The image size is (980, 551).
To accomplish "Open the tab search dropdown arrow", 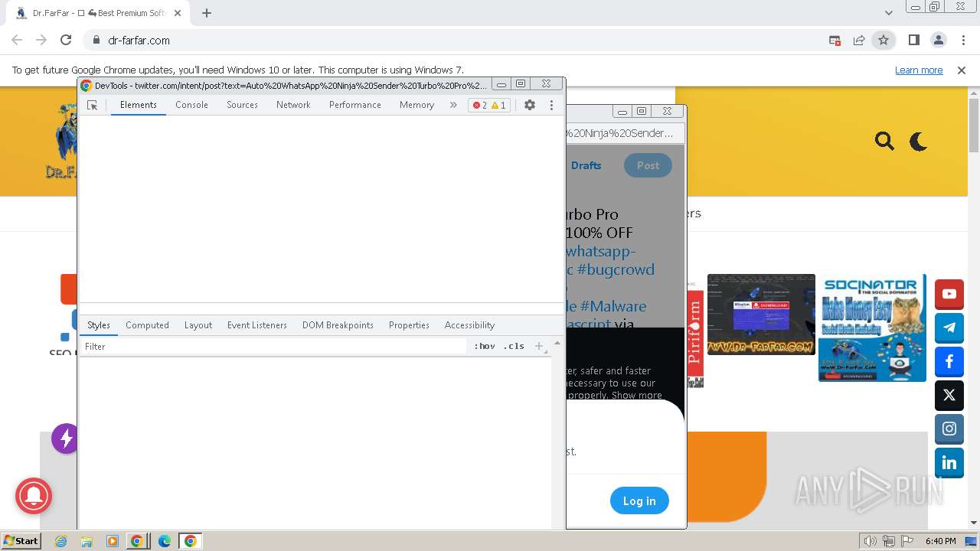I will point(889,13).
